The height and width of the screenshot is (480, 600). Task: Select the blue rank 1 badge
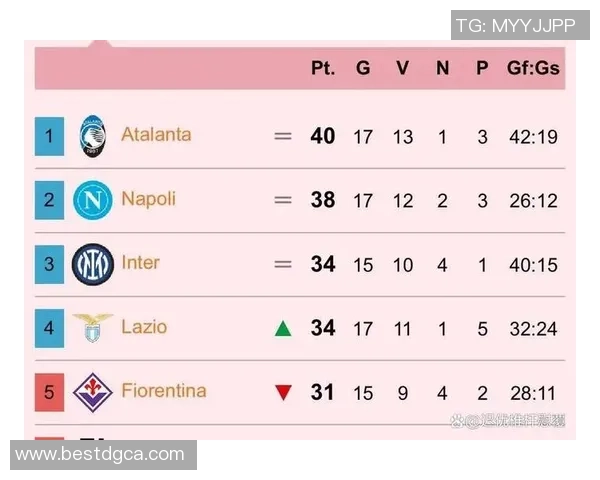[x=49, y=136]
